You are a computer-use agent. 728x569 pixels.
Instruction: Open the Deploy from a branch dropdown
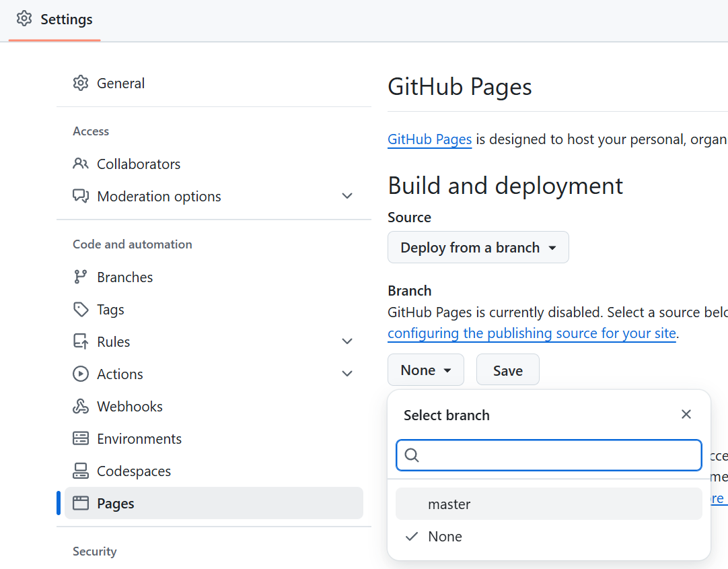(478, 247)
